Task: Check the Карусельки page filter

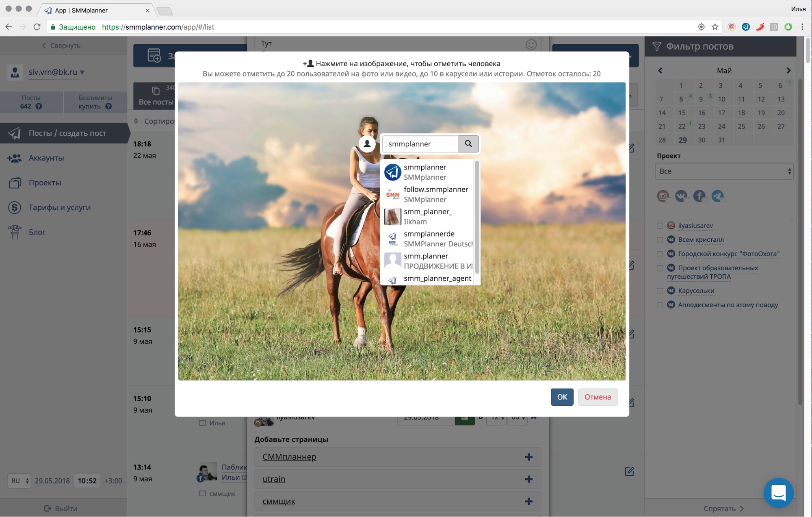Action: tap(660, 291)
